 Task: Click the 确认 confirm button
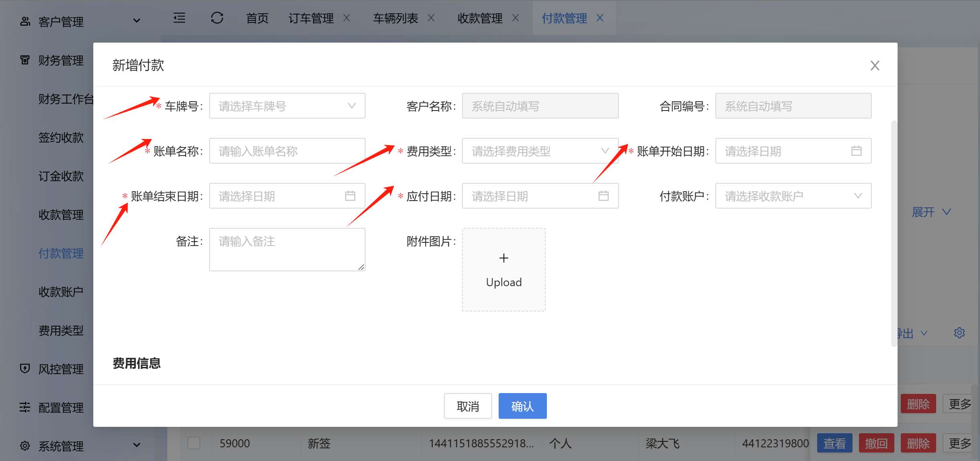522,406
